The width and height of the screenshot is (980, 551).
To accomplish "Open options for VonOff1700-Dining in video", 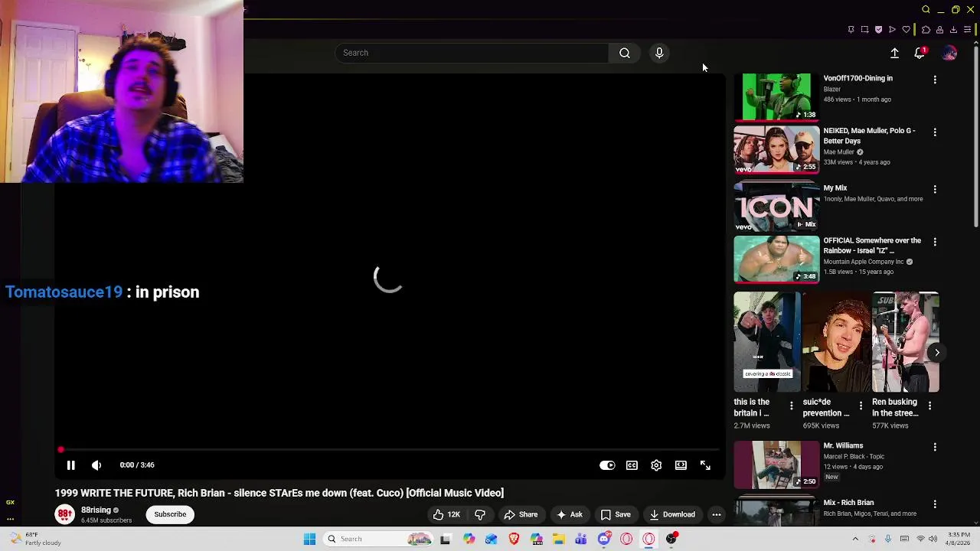I will pos(935,79).
